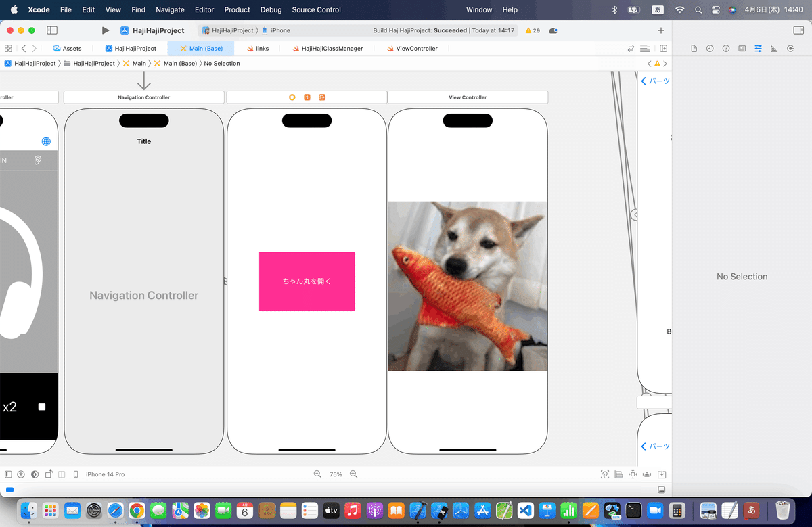The width and height of the screenshot is (812, 527).
Task: Run the project with the play button
Action: [106, 30]
